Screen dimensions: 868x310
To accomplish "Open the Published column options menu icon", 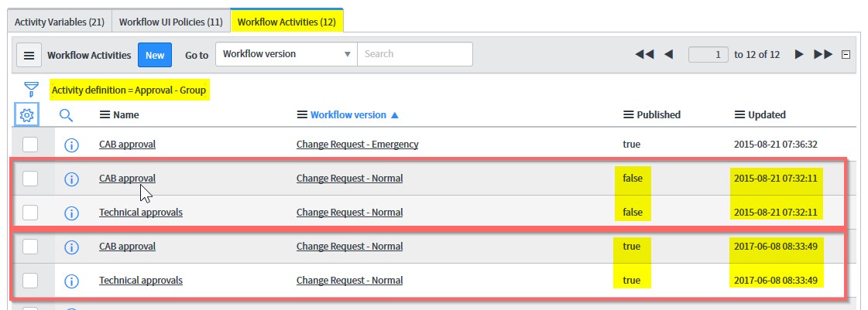I will click(x=629, y=115).
